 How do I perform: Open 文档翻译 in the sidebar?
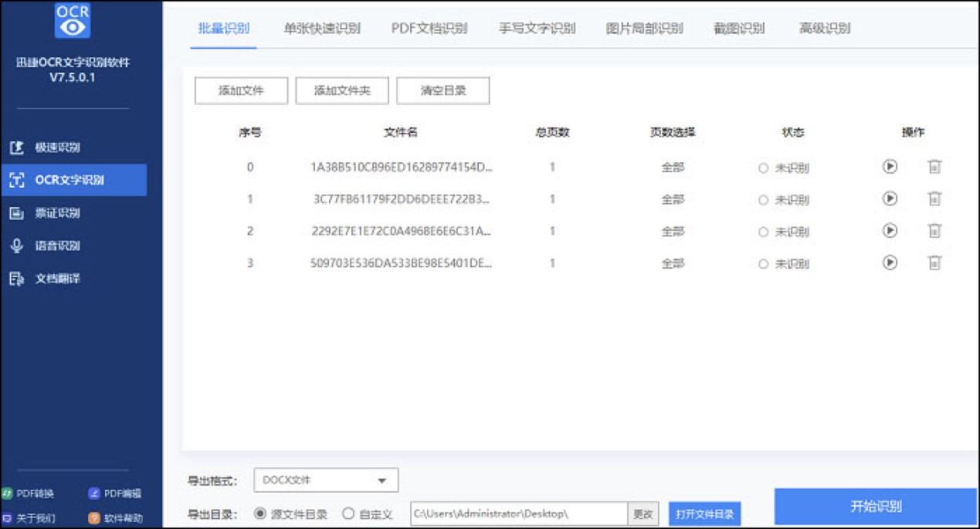pyautogui.click(x=57, y=279)
